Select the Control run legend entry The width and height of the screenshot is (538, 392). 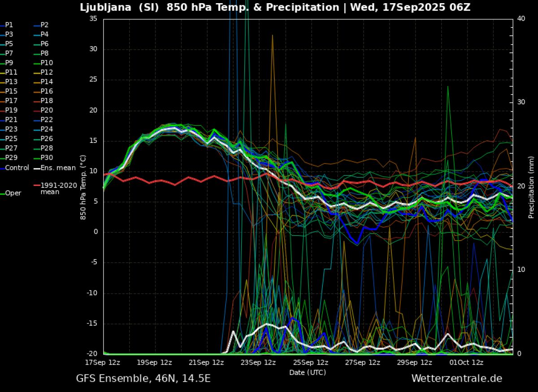(x=17, y=168)
